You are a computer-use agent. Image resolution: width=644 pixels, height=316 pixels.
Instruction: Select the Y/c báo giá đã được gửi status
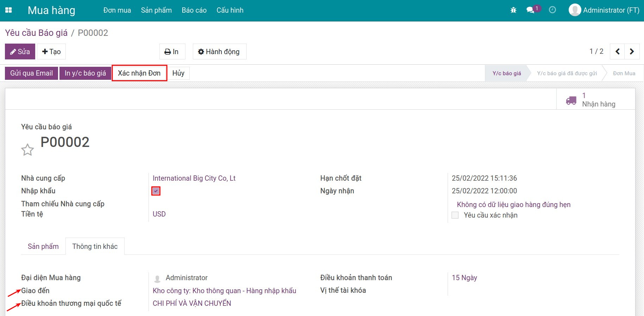pos(567,73)
